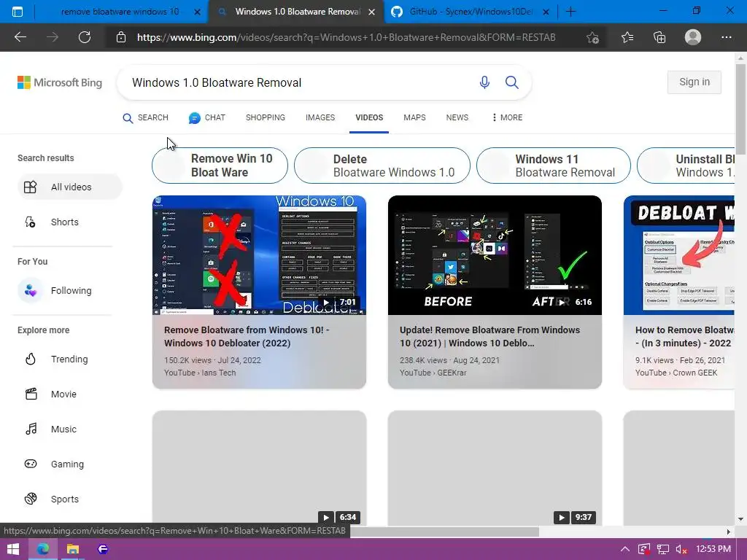
Task: Click the taskbar clock 12:53 PM
Action: point(713,549)
